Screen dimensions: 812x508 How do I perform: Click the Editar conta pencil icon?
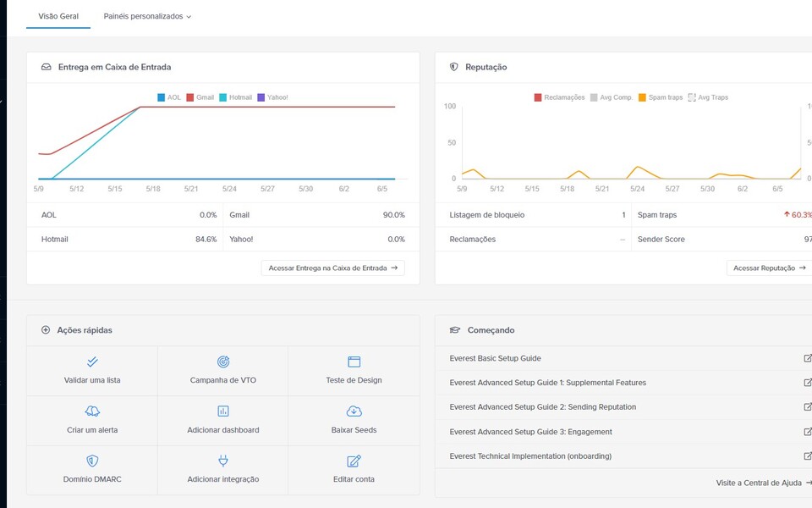point(354,461)
